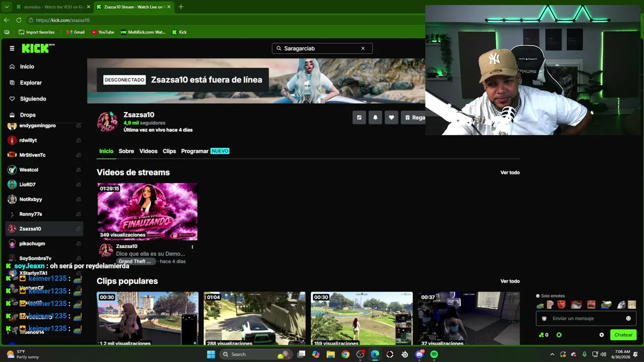The image size is (644, 362).
Task: Click the Chatear button
Action: click(x=623, y=335)
